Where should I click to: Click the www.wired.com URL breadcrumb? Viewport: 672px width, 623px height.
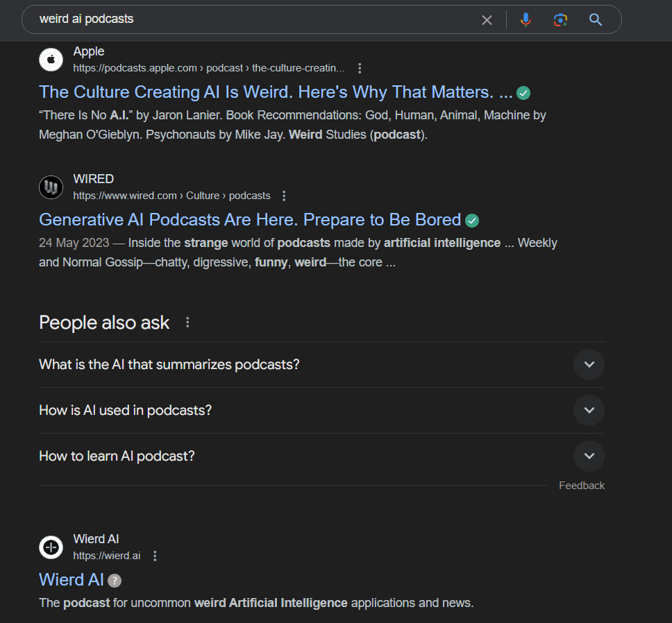click(x=172, y=196)
